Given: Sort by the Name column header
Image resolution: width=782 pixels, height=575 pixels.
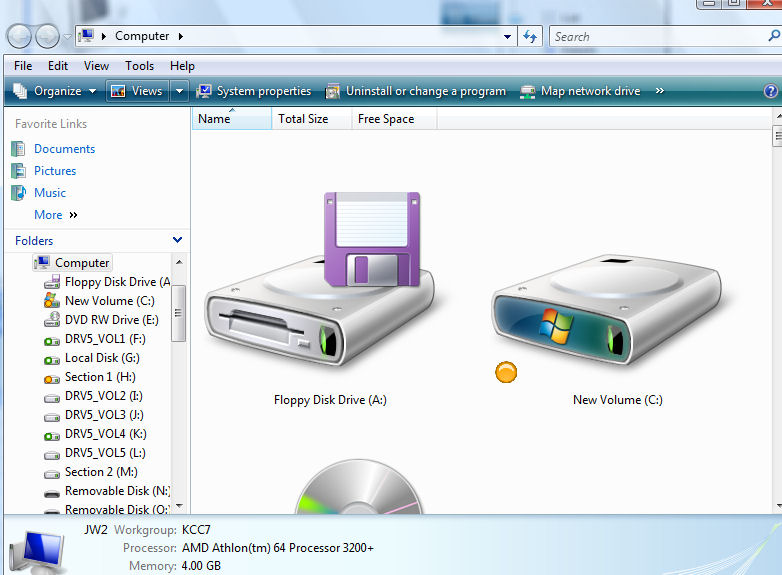Looking at the screenshot, I should pos(232,119).
